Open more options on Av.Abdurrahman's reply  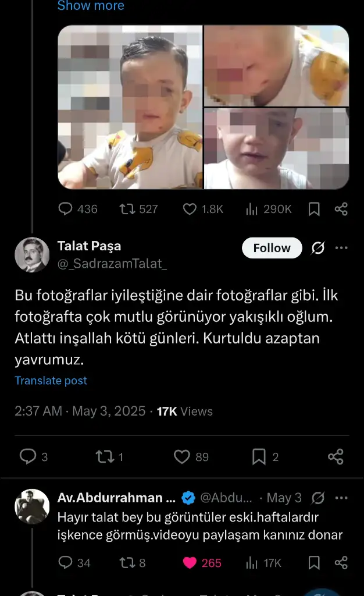[x=341, y=498]
